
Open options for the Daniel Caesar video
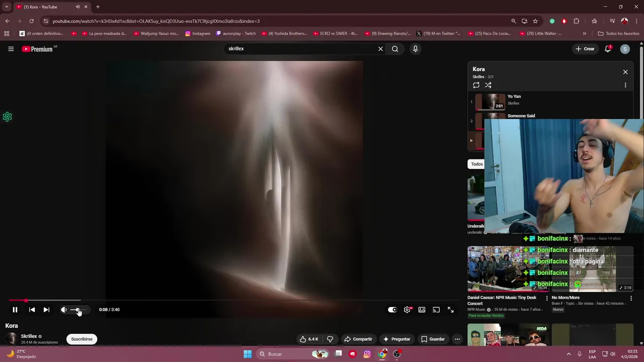[547, 298]
